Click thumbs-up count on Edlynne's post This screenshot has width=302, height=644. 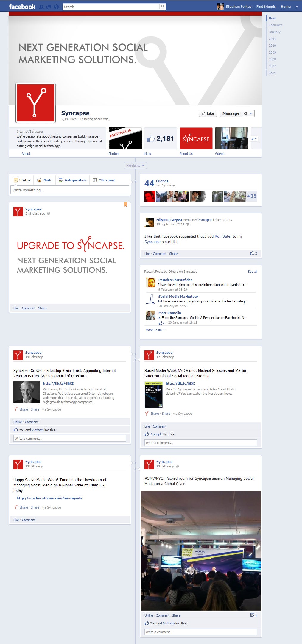click(x=254, y=253)
